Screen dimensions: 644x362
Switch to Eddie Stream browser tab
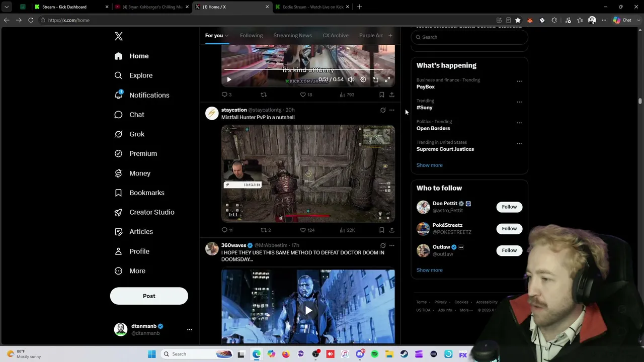point(312,7)
